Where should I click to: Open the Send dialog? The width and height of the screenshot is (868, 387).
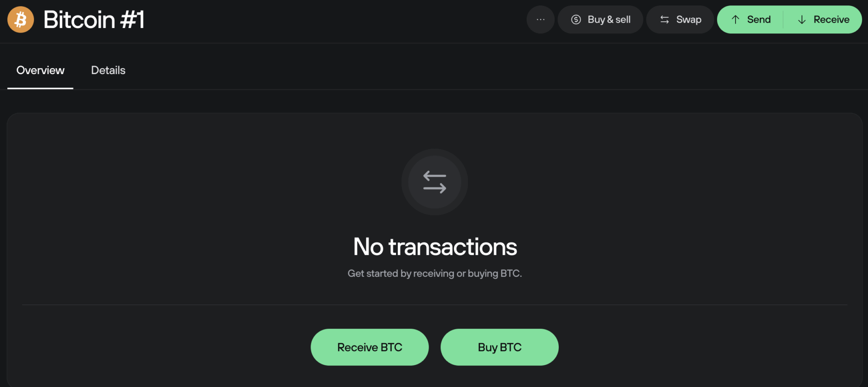[750, 19]
